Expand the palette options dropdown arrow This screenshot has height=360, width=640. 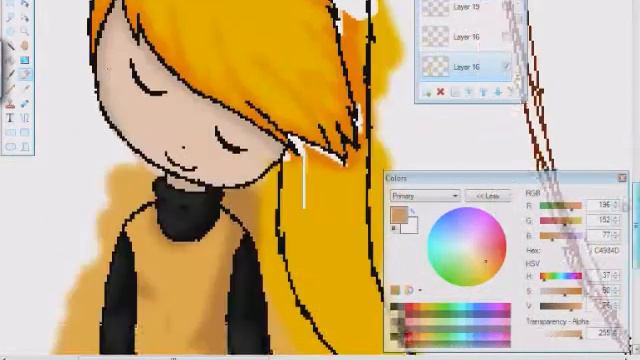click(x=420, y=291)
